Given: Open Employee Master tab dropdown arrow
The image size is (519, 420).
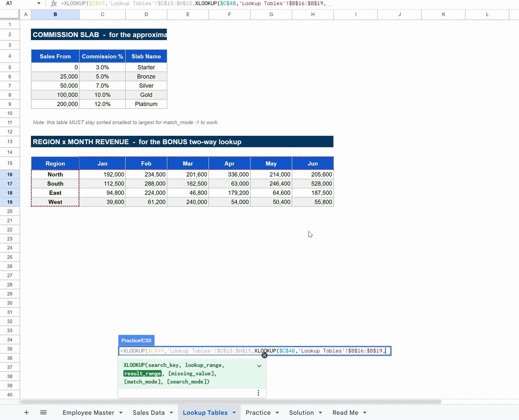Looking at the screenshot, I should pyautogui.click(x=121, y=413).
